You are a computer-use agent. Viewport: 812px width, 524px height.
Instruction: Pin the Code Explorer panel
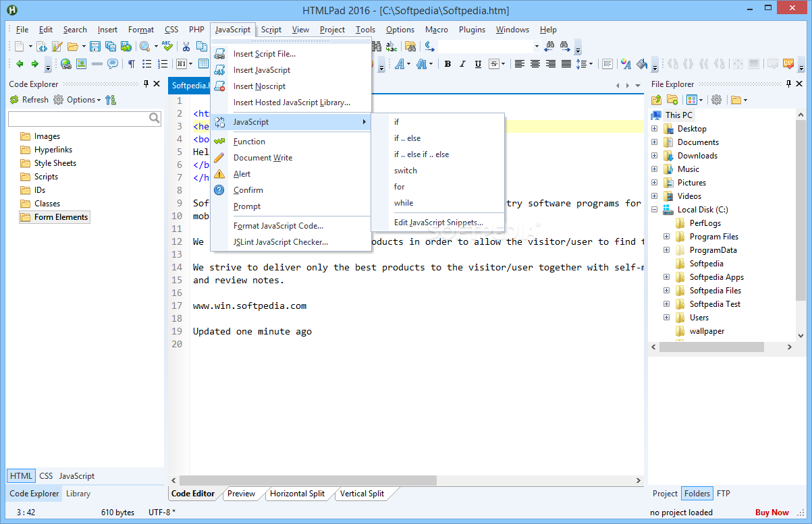coord(146,84)
